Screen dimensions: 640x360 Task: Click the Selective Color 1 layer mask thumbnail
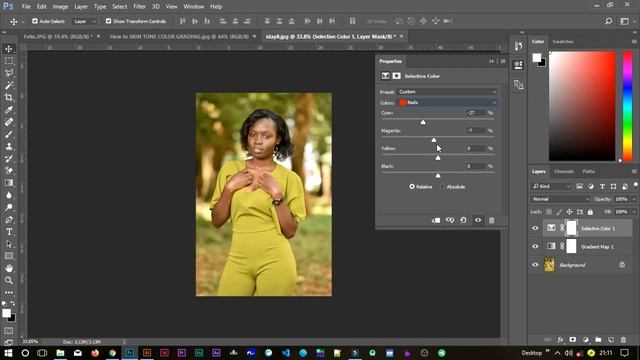[x=571, y=228]
